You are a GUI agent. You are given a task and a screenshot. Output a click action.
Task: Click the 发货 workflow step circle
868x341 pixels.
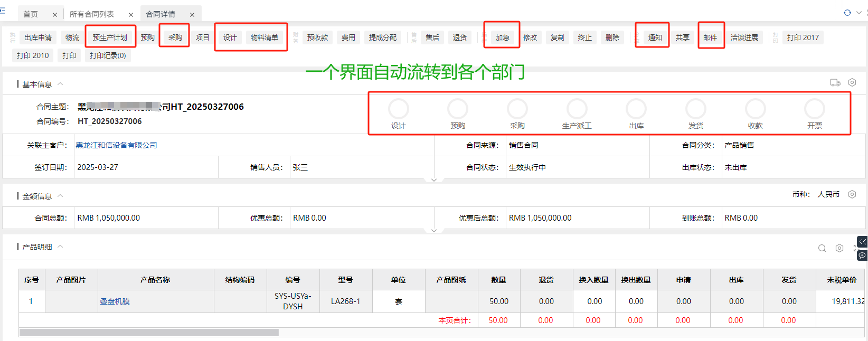pos(696,109)
